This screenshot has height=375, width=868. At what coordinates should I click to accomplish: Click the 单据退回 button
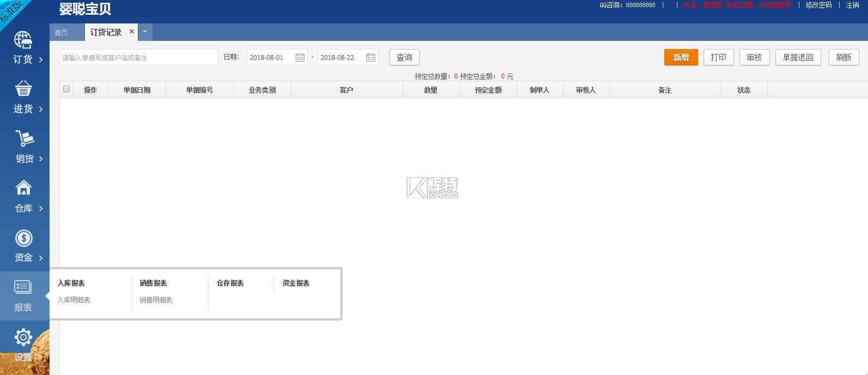tap(798, 57)
